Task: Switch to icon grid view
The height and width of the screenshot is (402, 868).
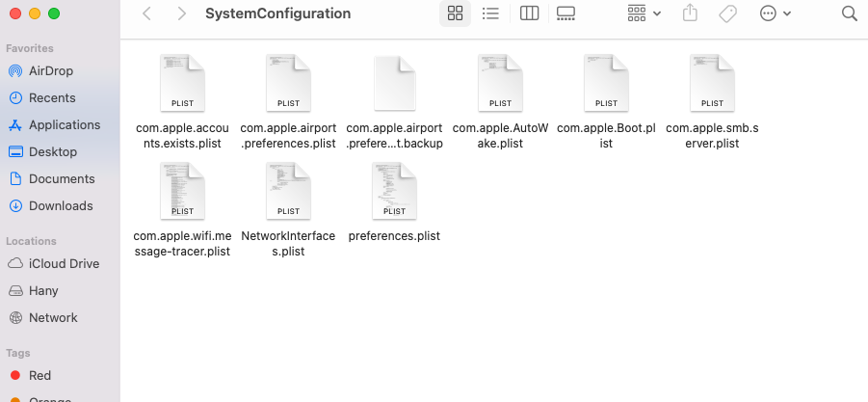Action: [455, 13]
